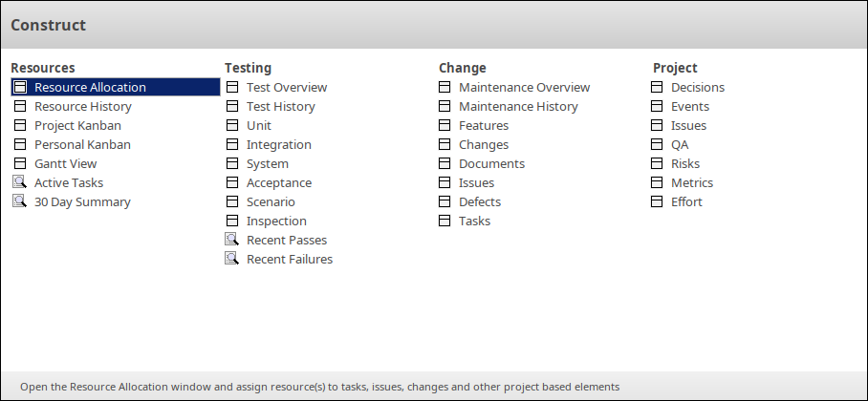Open Personal Kanban

pyautogui.click(x=82, y=144)
